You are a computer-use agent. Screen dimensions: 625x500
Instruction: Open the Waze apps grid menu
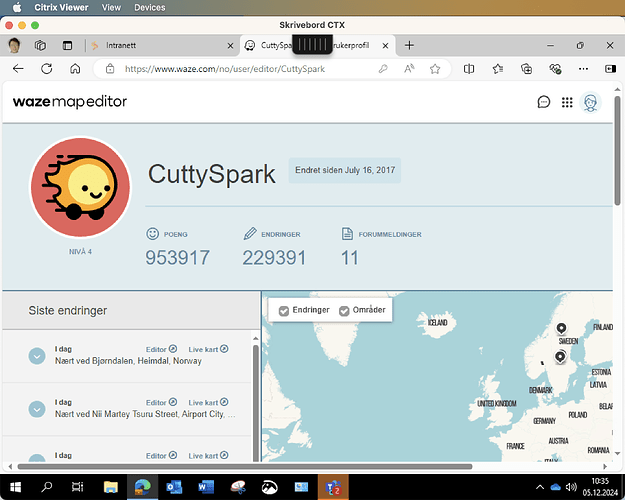pos(567,102)
